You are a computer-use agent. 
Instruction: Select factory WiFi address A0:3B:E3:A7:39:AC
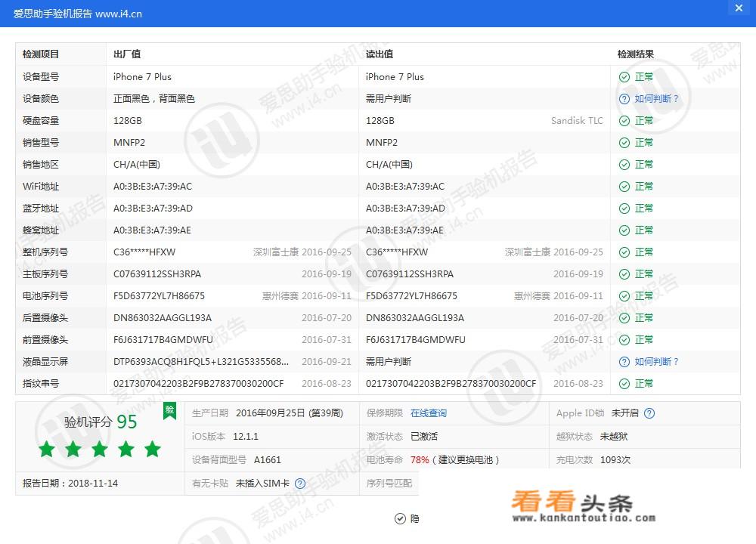(x=153, y=187)
